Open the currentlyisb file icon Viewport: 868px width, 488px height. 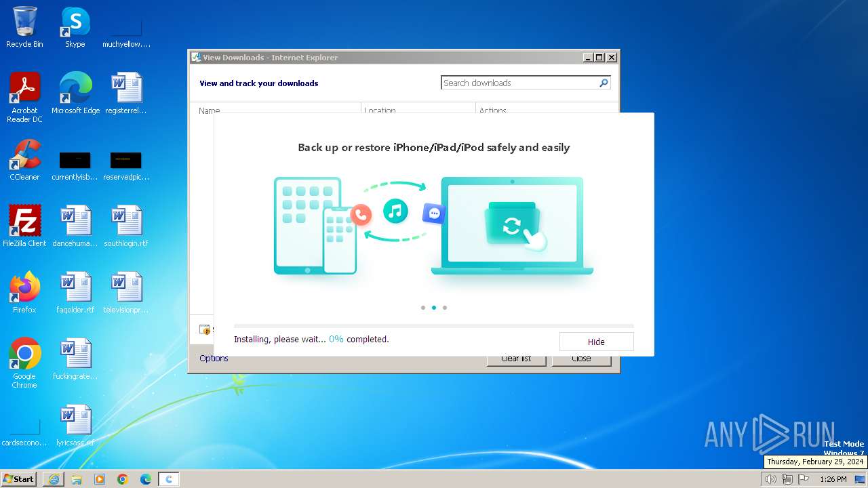tap(75, 167)
